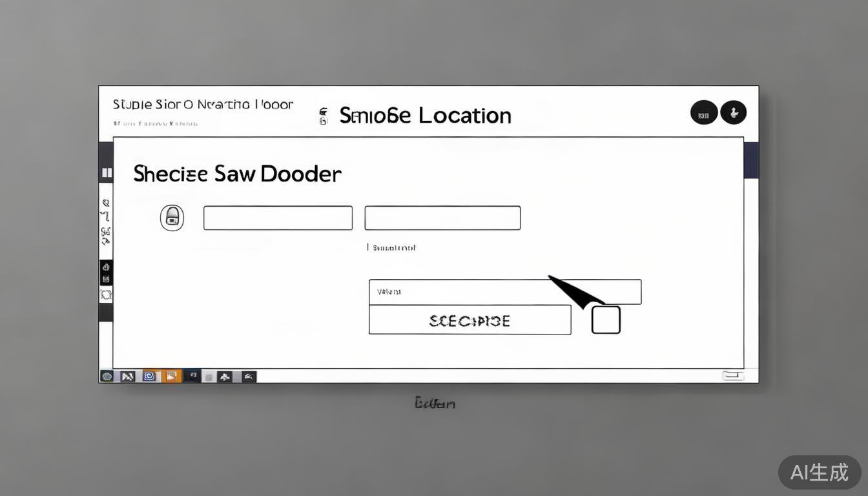Click the first empty text field
This screenshot has width=868, height=496.
coord(278,218)
